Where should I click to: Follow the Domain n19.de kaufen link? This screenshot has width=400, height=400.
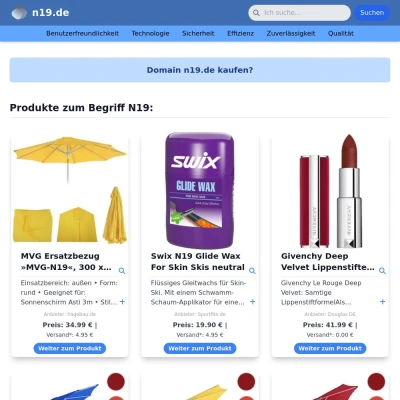tap(200, 70)
